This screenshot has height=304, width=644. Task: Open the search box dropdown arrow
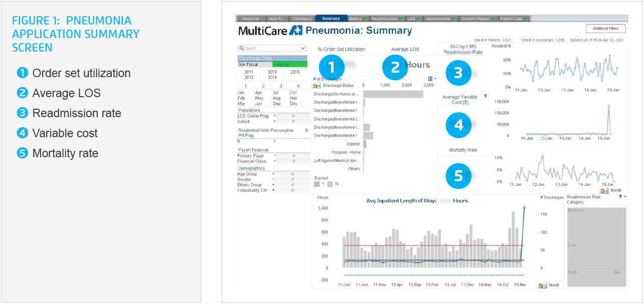point(302,48)
